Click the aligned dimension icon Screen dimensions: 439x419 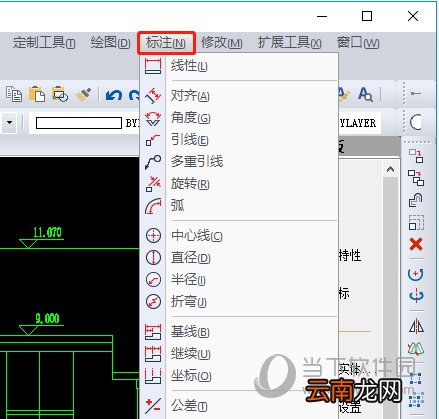coord(153,96)
